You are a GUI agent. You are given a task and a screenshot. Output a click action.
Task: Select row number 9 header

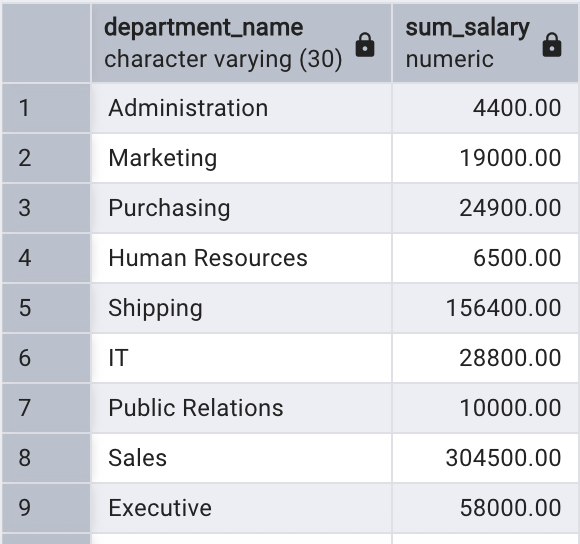(x=46, y=508)
